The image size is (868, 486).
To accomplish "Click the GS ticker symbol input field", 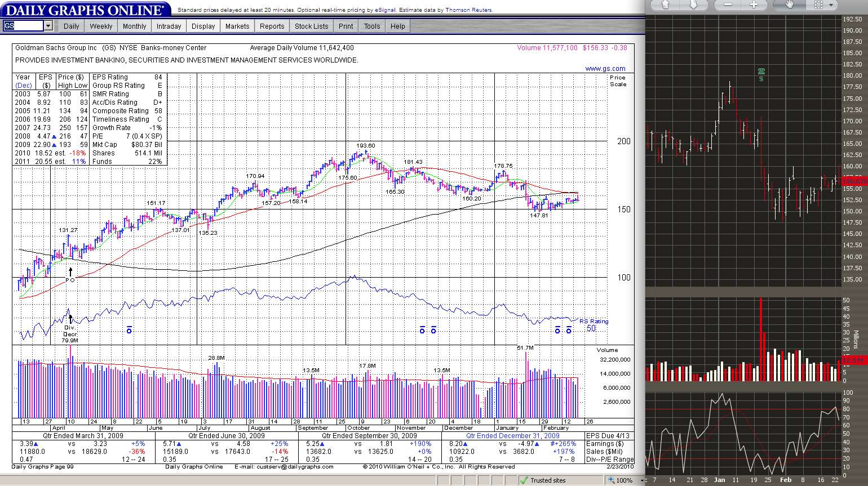I will click(23, 26).
